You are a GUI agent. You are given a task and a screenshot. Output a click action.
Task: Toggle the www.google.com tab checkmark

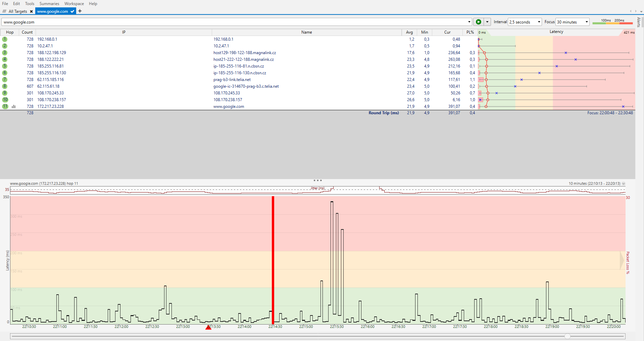(x=72, y=11)
